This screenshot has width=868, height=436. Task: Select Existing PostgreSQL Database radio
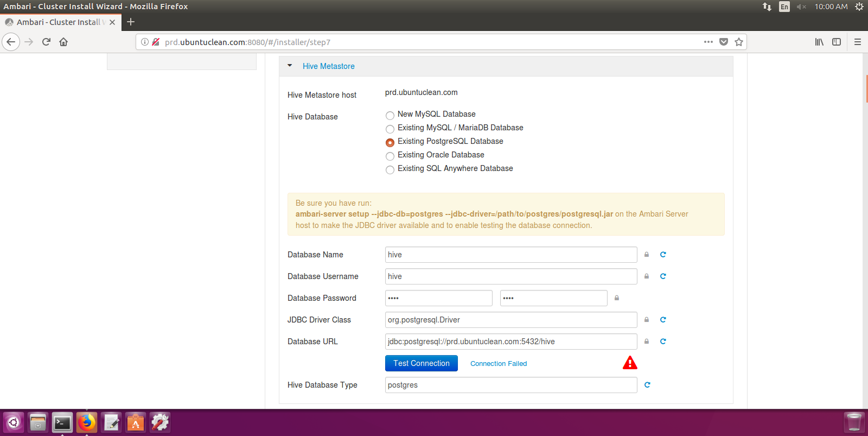click(x=390, y=142)
